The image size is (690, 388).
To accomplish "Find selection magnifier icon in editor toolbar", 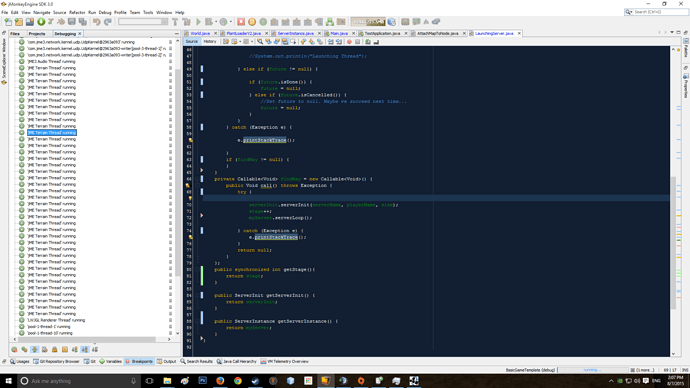I will (x=260, y=41).
